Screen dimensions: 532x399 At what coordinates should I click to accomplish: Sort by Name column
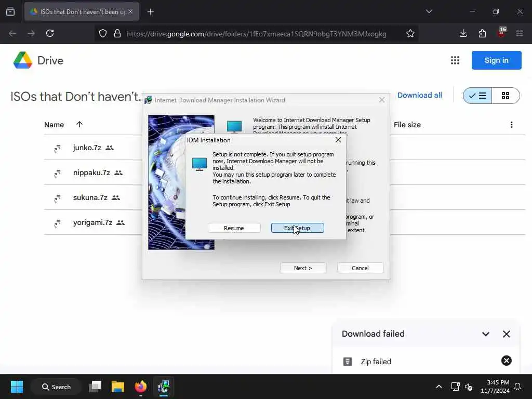[x=54, y=125]
